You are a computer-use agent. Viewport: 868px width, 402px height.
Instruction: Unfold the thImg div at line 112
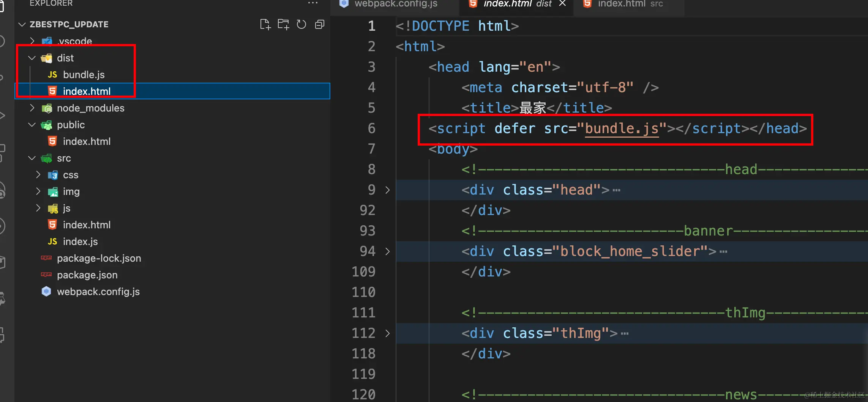point(387,333)
